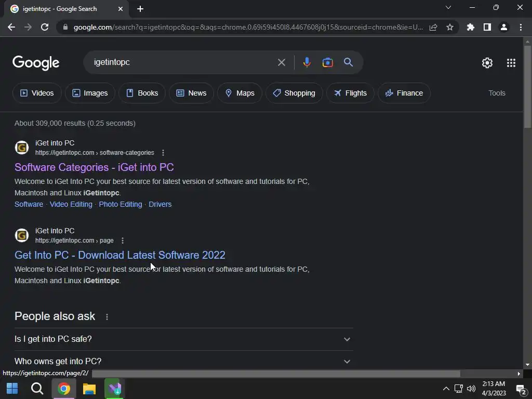Open a new tab with the plus icon
Screen dimensions: 532x399
[x=140, y=9]
